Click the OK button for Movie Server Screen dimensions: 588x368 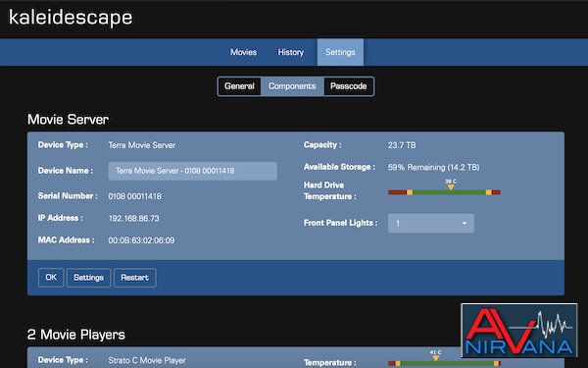coord(51,278)
